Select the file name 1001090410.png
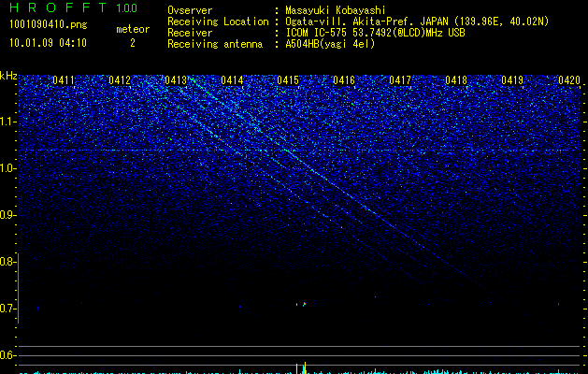 pyautogui.click(x=48, y=25)
